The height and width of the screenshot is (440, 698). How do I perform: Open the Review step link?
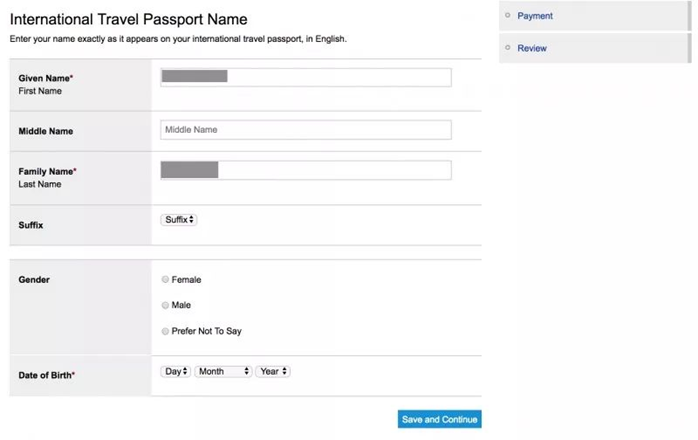(x=532, y=48)
